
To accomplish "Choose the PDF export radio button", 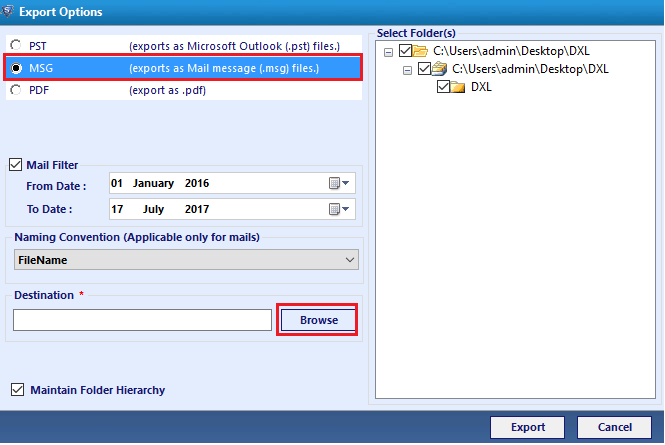I will pos(15,89).
